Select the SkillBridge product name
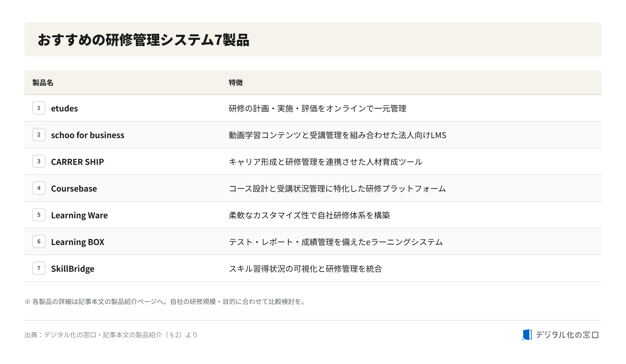 pyautogui.click(x=73, y=269)
